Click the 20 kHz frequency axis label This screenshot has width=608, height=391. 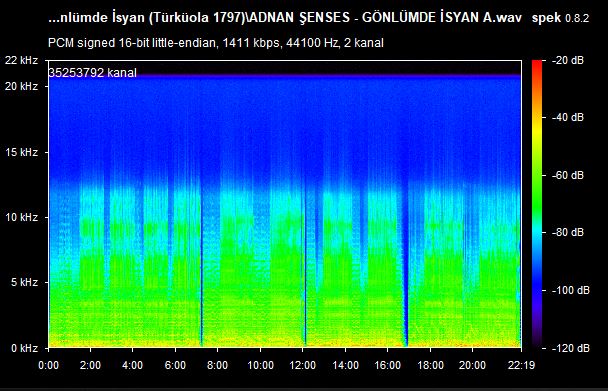[21, 86]
